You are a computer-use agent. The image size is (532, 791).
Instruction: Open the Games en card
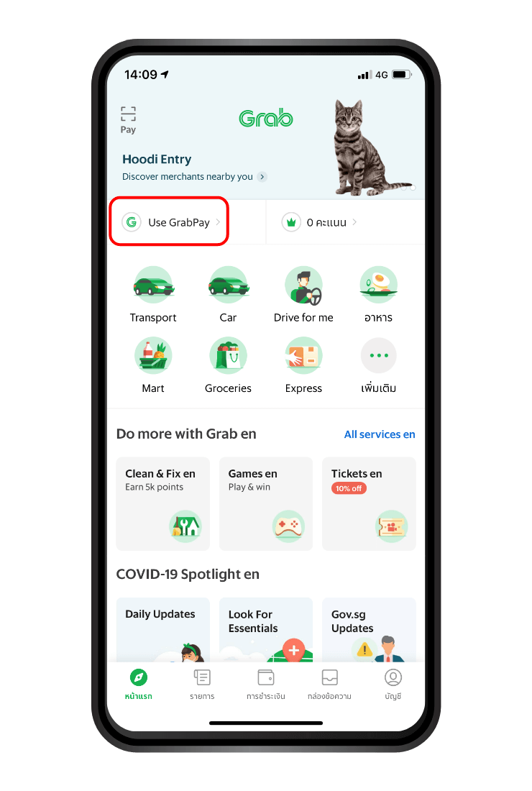tap(266, 503)
